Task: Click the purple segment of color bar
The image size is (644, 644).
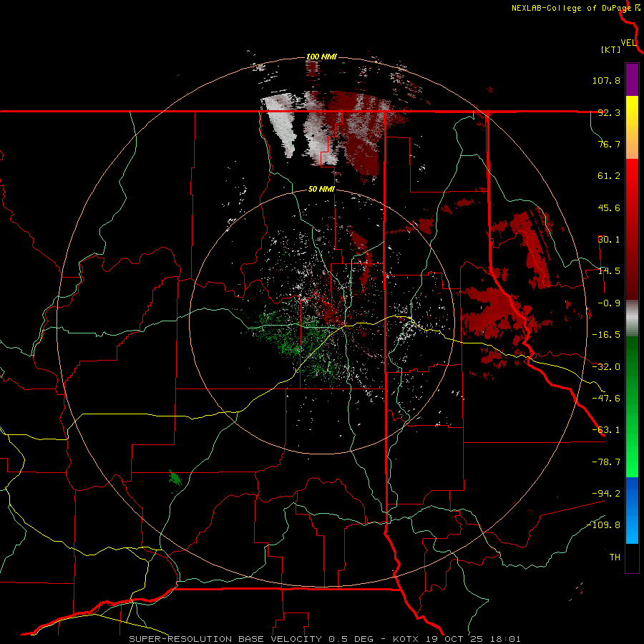Action: click(x=632, y=79)
